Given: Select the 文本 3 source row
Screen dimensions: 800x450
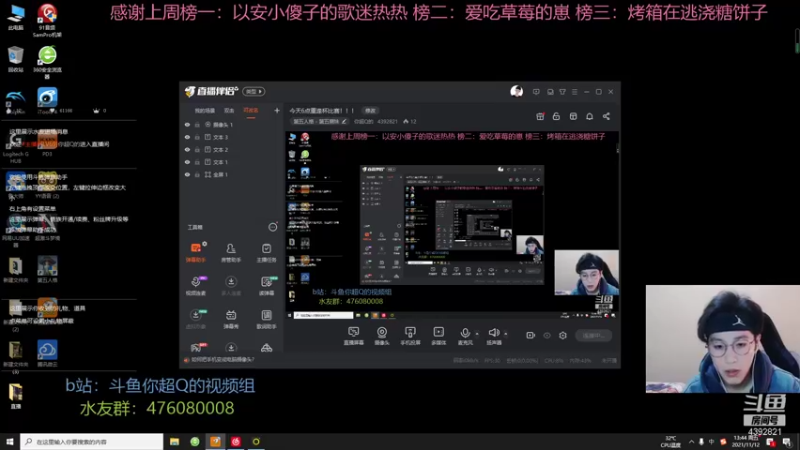Looking at the screenshot, I should 232,137.
